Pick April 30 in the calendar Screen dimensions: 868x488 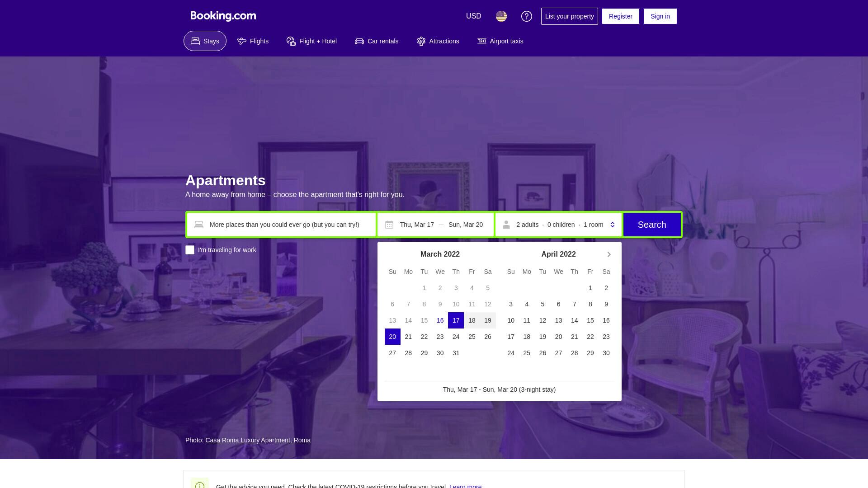pos(606,353)
